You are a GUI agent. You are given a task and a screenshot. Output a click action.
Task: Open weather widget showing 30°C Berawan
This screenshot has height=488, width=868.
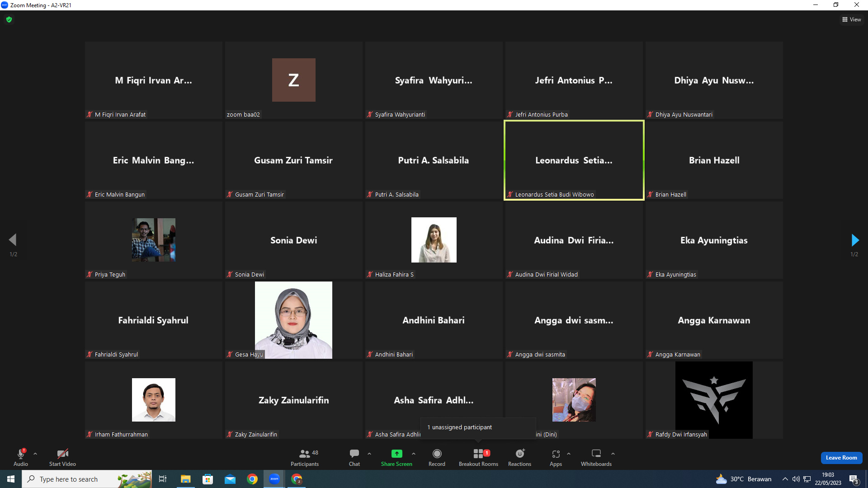(x=744, y=479)
